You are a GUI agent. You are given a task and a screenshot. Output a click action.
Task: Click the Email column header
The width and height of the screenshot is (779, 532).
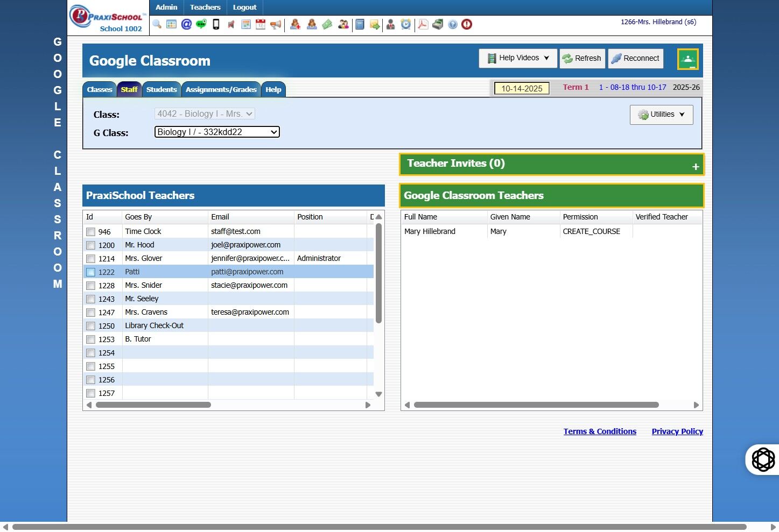[251, 217]
